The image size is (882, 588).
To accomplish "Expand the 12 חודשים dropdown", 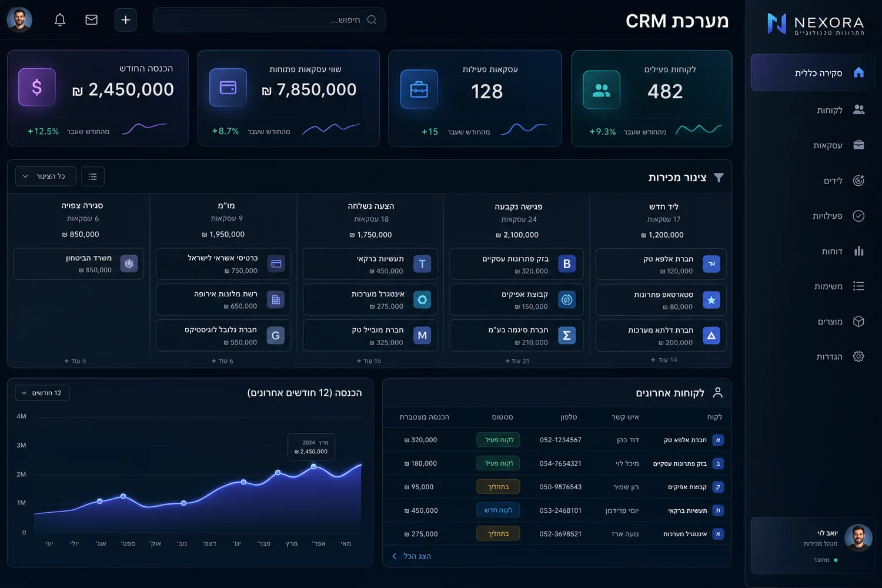I will tap(42, 393).
